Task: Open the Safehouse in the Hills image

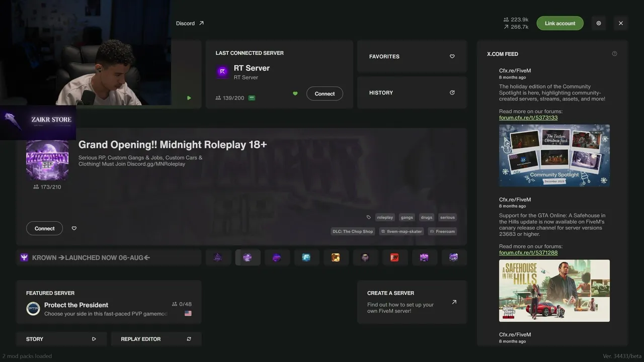Action: (554, 291)
